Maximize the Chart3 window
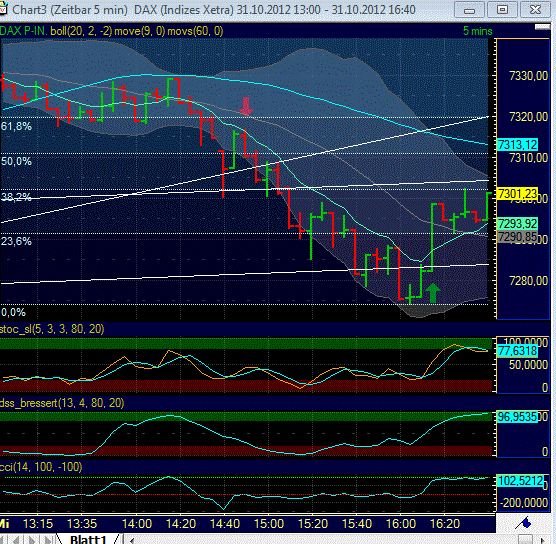 (x=502, y=10)
